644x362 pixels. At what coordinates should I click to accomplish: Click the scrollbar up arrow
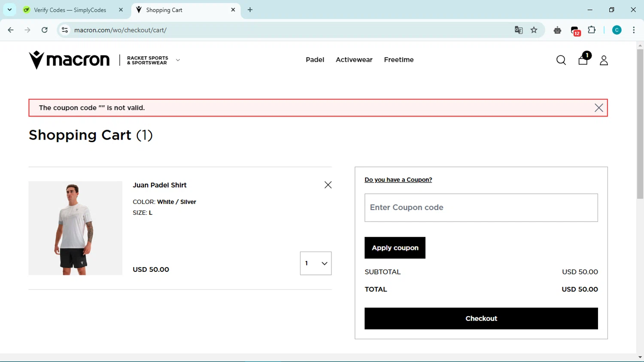click(640, 45)
